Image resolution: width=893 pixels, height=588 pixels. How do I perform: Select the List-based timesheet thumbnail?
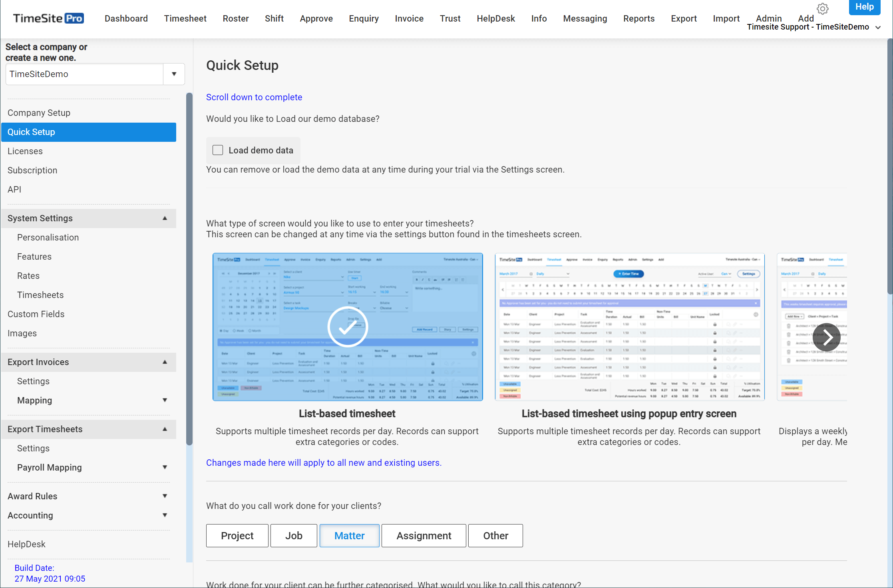point(348,327)
